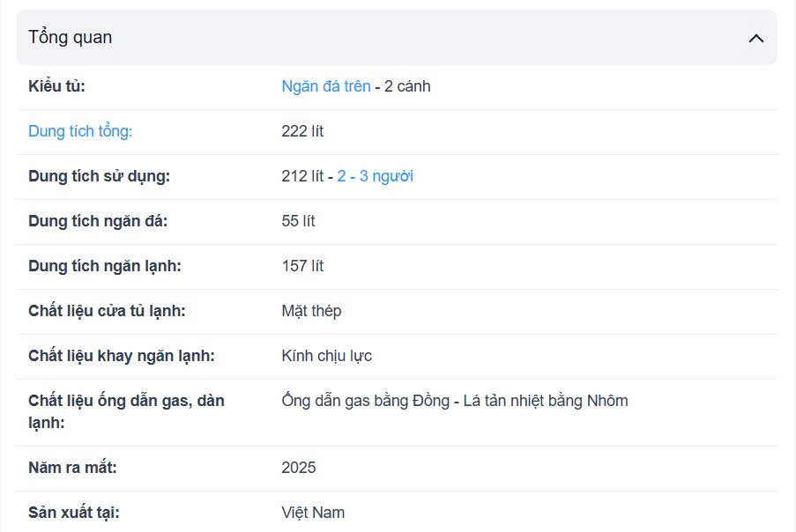This screenshot has height=532, width=796.
Task: Click the Kiểu tủ label
Action: [x=56, y=86]
